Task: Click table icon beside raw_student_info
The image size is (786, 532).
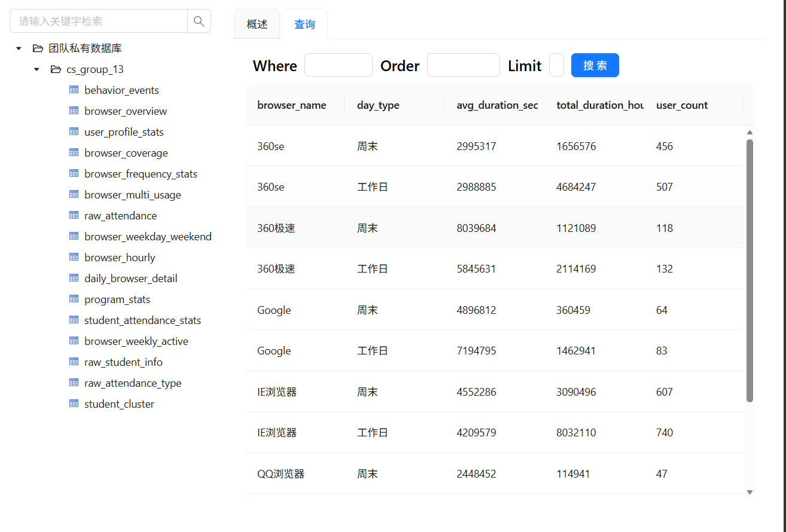Action: pyautogui.click(x=74, y=362)
